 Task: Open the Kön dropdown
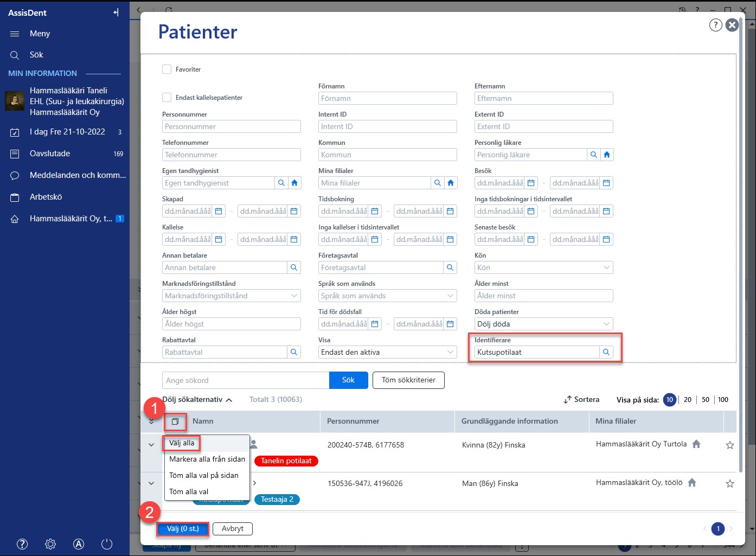pos(544,267)
